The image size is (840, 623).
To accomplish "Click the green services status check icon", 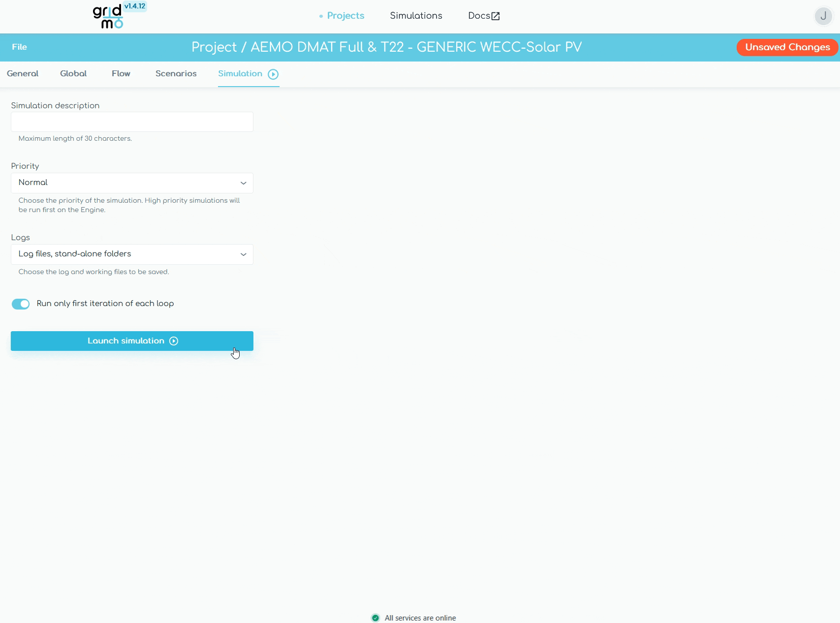I will point(375,618).
